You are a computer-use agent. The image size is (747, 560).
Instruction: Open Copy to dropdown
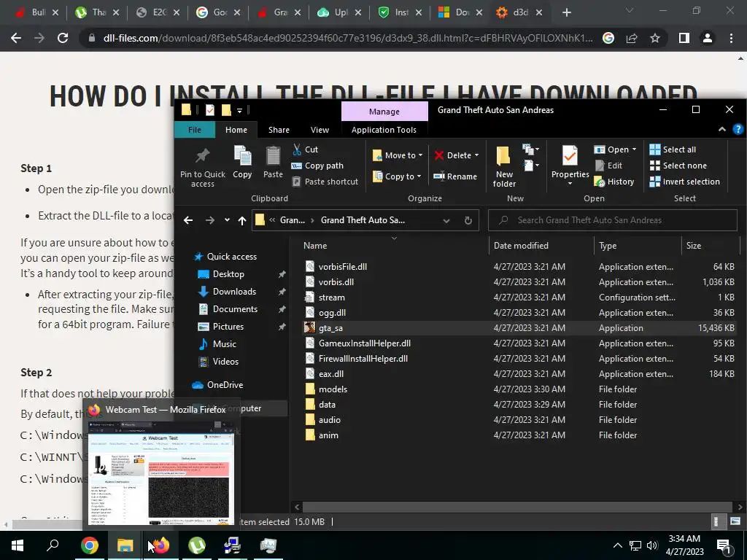point(398,176)
